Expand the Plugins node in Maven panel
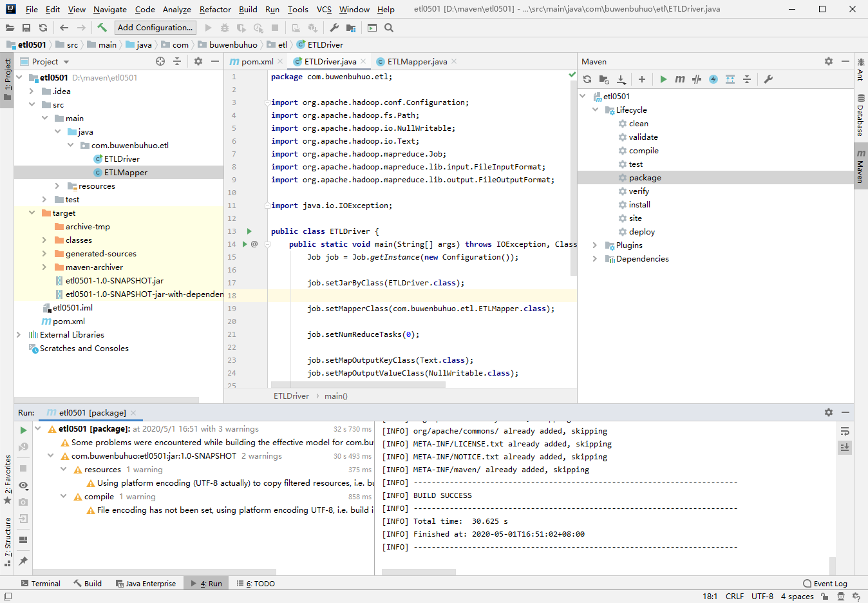 pyautogui.click(x=595, y=245)
